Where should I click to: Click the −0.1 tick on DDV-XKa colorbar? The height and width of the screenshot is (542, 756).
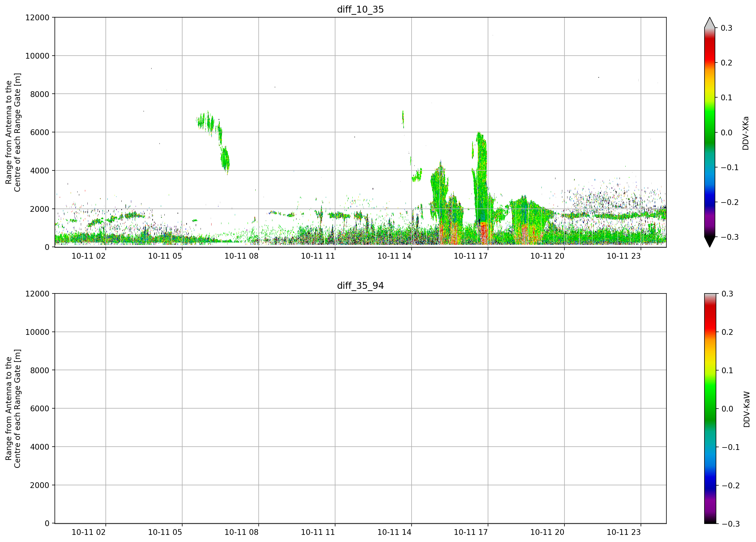point(730,167)
